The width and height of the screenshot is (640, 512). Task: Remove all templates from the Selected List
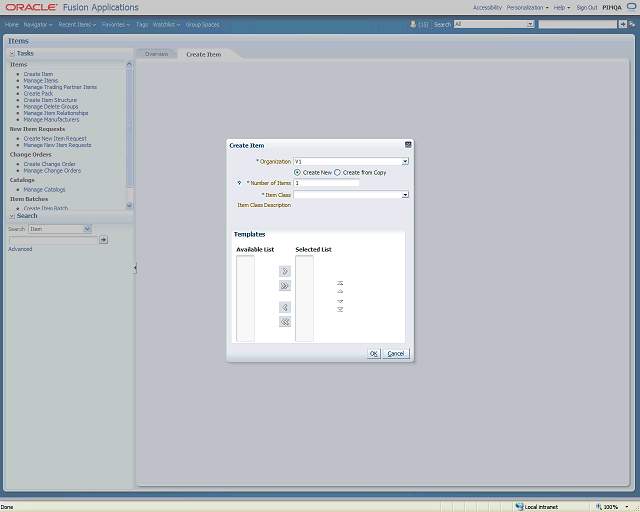point(285,322)
